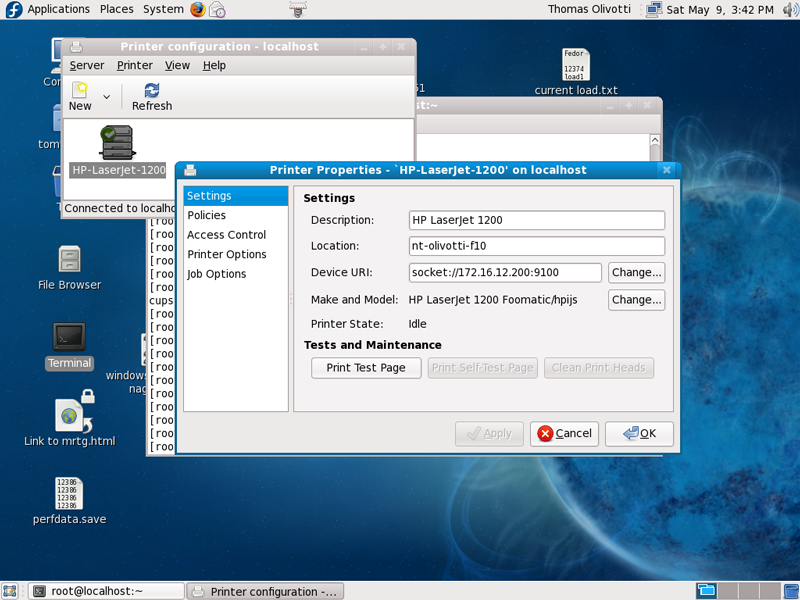Open the Places menu in top panel

pos(116,9)
